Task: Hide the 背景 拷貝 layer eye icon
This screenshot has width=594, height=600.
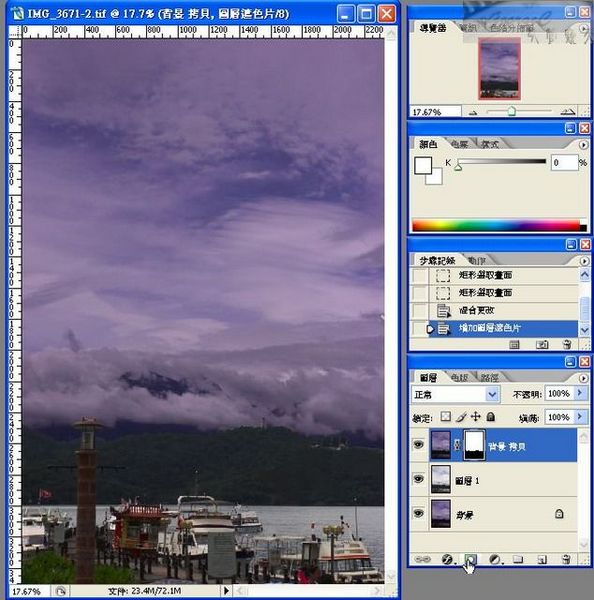Action: point(418,444)
